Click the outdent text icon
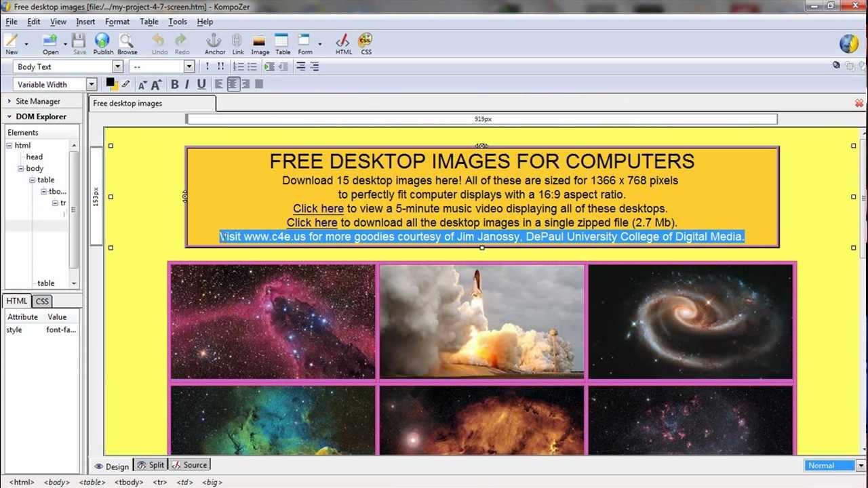868x488 pixels. [283, 66]
